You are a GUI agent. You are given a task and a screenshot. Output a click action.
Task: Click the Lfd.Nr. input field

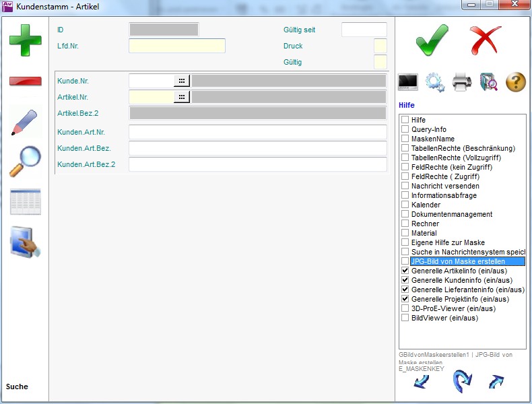(176, 46)
